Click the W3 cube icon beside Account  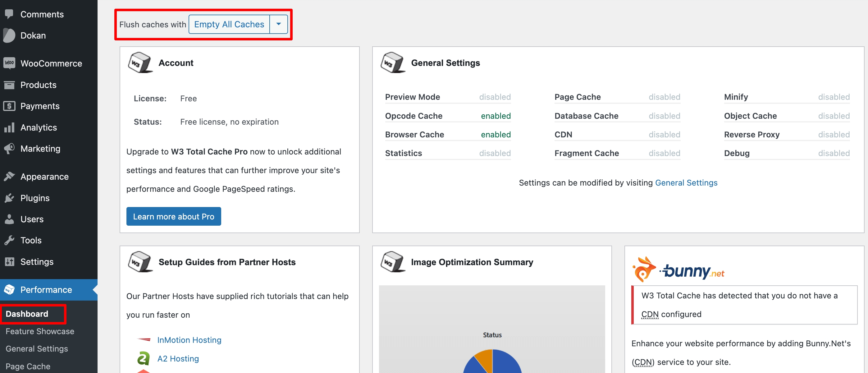(x=140, y=63)
